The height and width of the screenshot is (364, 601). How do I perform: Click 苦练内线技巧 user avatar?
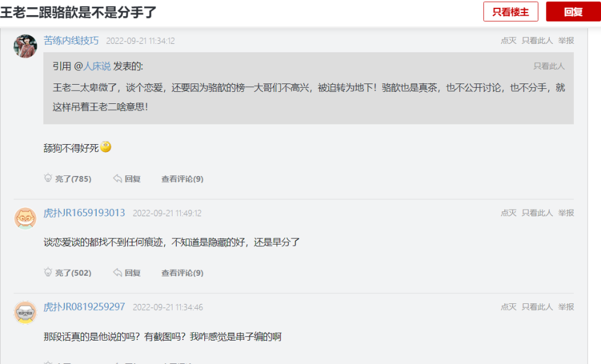(x=25, y=46)
